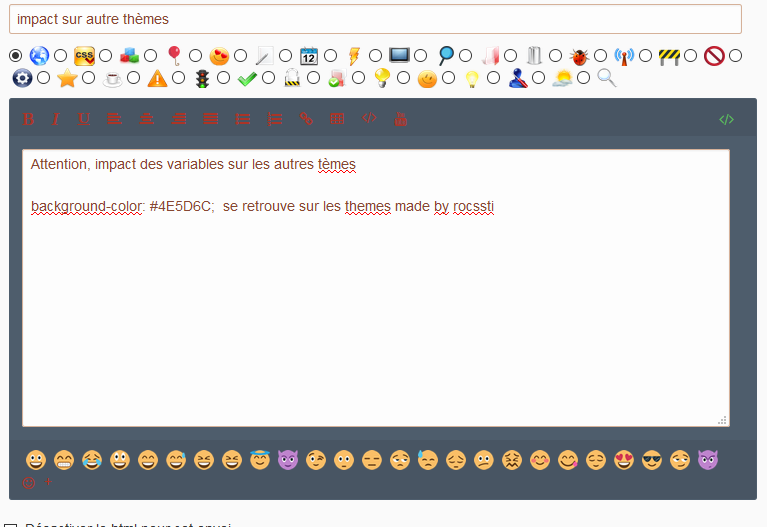This screenshot has width=767, height=527.
Task: Align text right in editor toolbar
Action: coord(179,119)
